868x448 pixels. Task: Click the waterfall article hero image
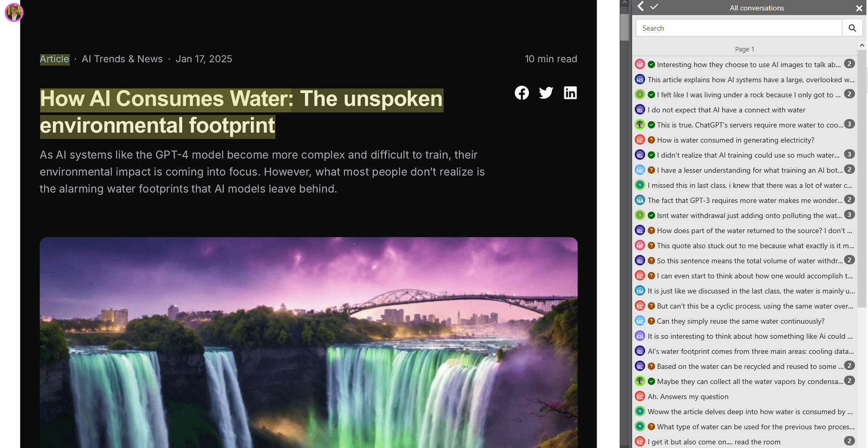click(x=309, y=342)
